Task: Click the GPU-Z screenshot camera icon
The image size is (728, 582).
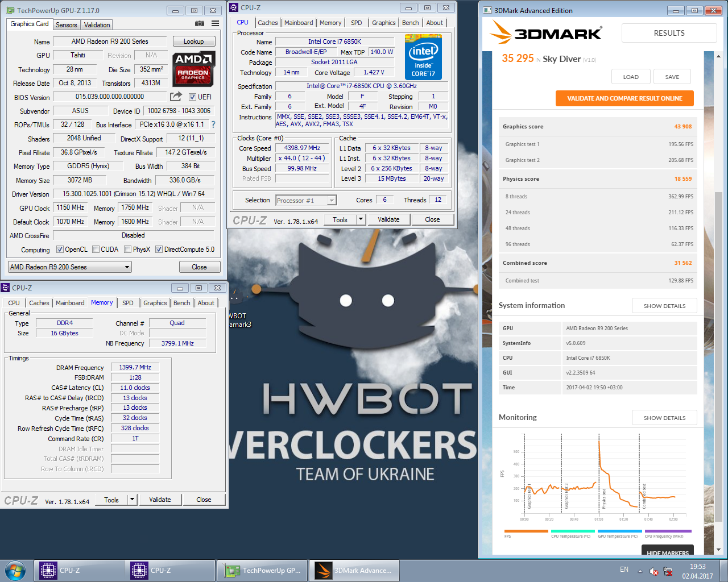Action: pos(200,24)
